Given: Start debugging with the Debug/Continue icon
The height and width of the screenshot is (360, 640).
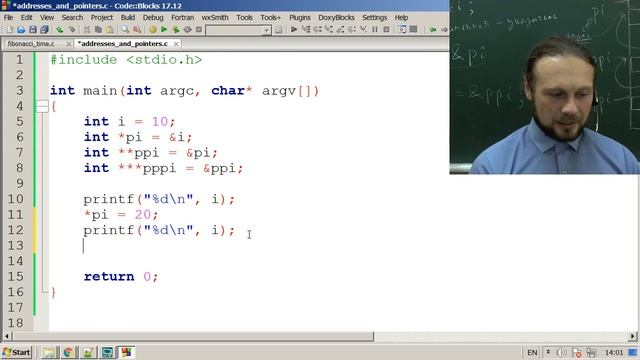Looking at the screenshot, I should [294, 29].
